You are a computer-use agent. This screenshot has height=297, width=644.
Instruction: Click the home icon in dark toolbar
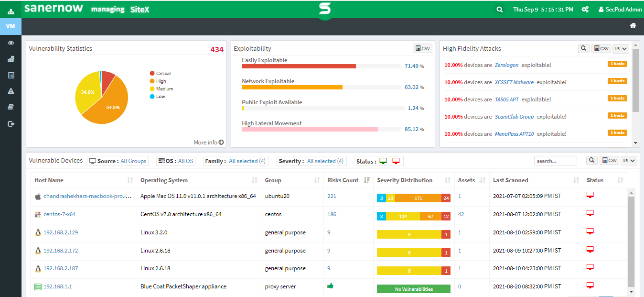tap(633, 25)
